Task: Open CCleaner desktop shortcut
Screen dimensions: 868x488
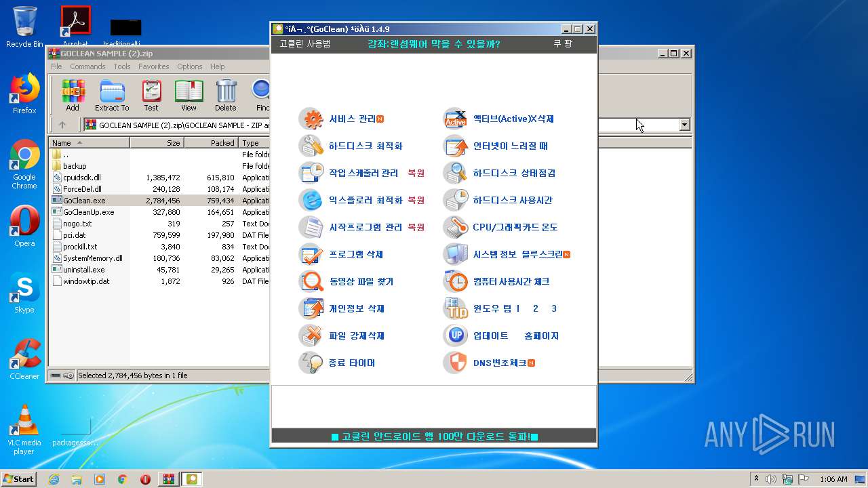Action: [24, 359]
